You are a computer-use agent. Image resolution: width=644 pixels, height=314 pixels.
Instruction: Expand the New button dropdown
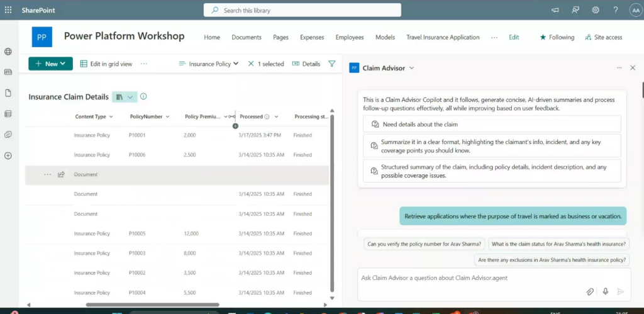62,64
